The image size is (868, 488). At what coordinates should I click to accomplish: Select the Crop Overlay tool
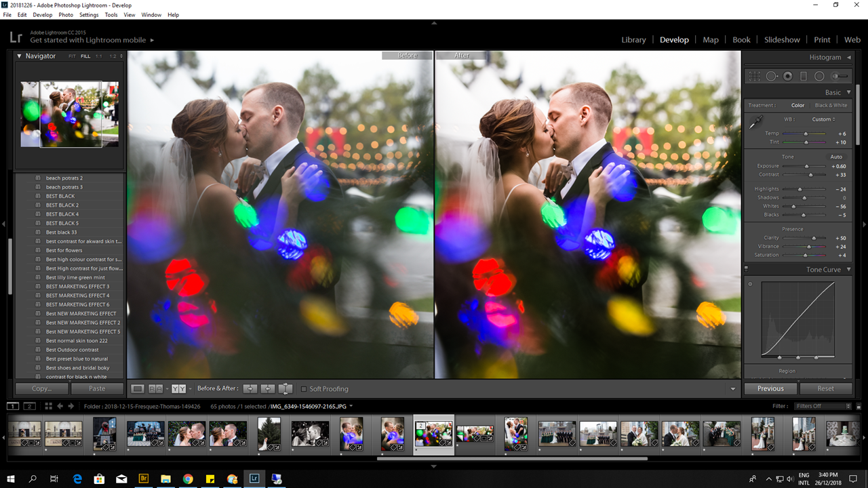(x=755, y=77)
